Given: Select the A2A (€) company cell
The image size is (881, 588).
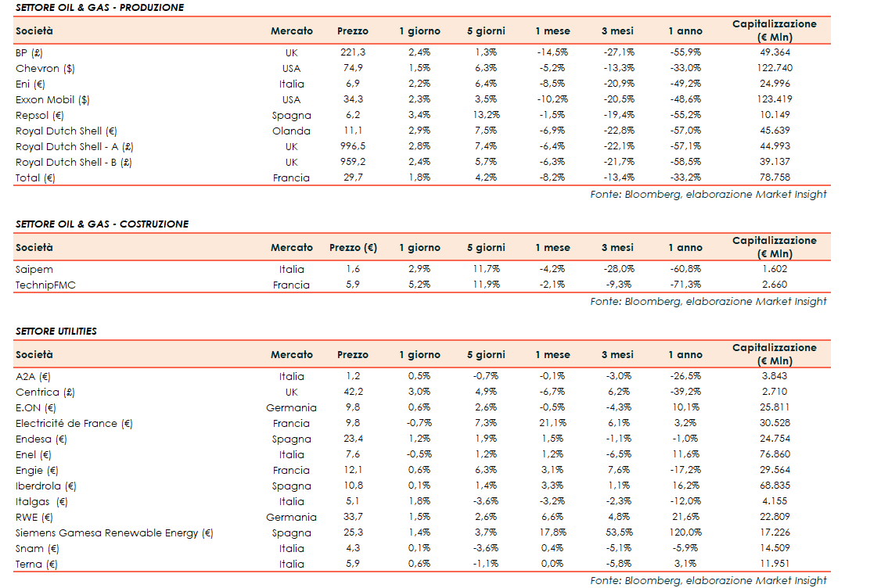Looking at the screenshot, I should tap(33, 376).
